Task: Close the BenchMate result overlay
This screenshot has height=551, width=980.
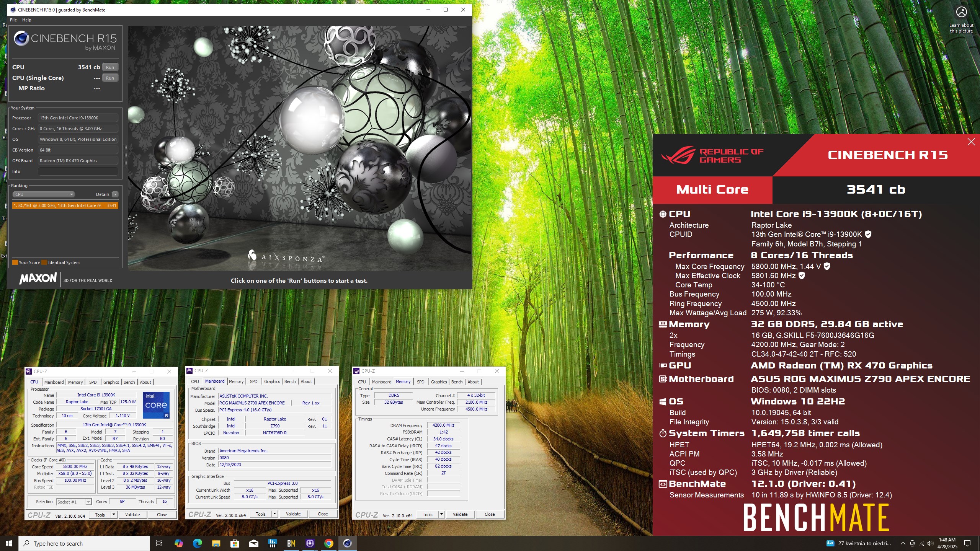Action: [971, 142]
